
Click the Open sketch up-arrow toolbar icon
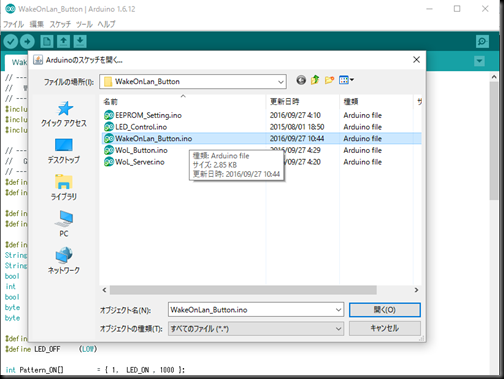pos(63,42)
